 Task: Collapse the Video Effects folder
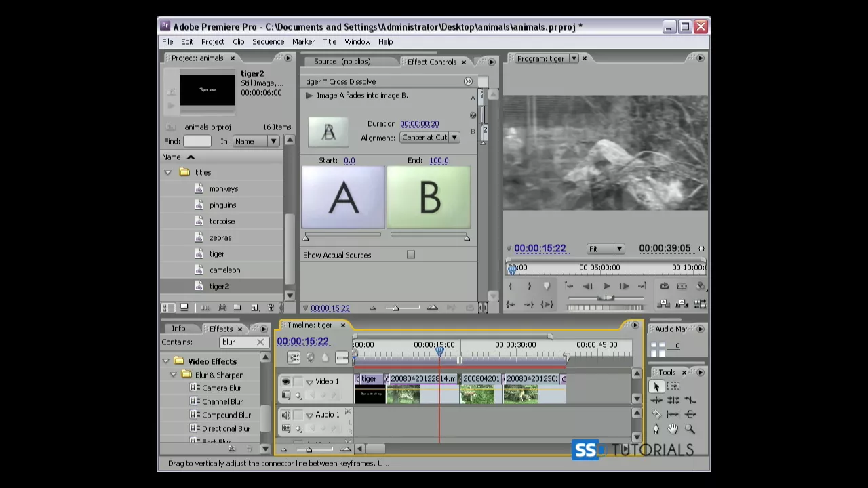(166, 361)
